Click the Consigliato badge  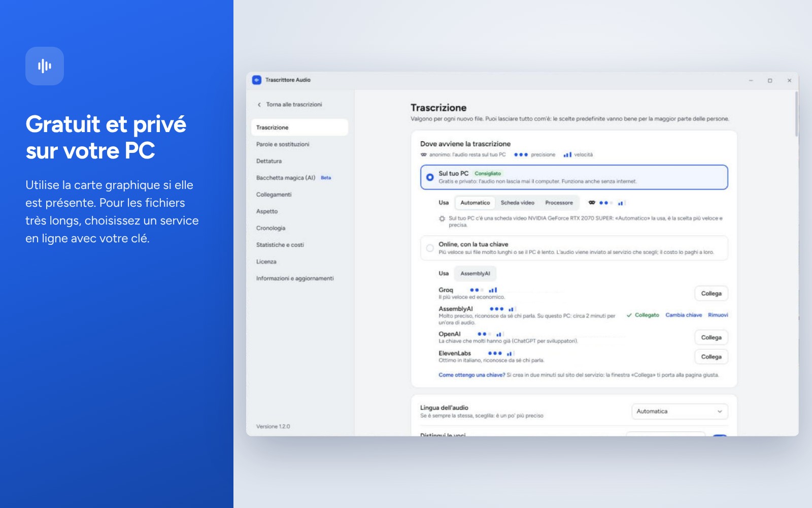(x=488, y=174)
